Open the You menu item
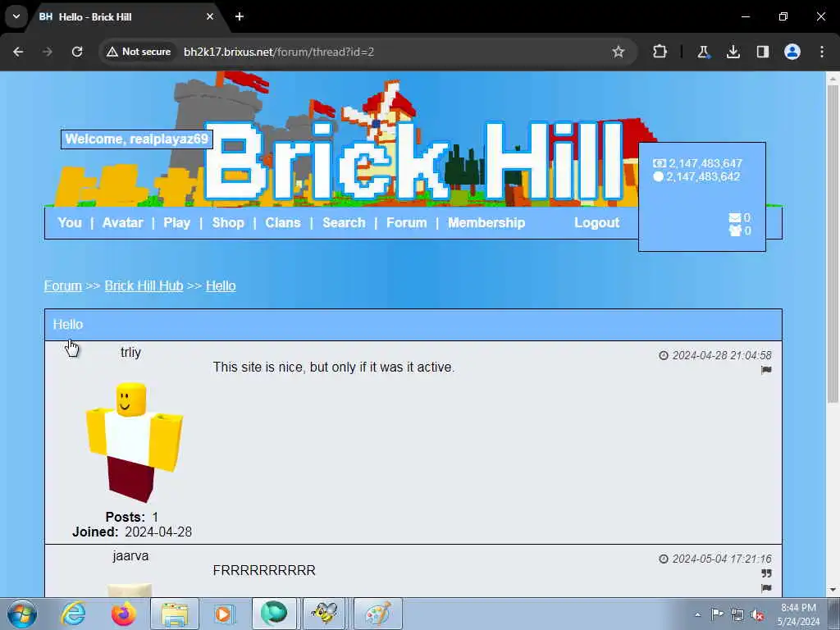This screenshot has width=840, height=630. pyautogui.click(x=70, y=223)
